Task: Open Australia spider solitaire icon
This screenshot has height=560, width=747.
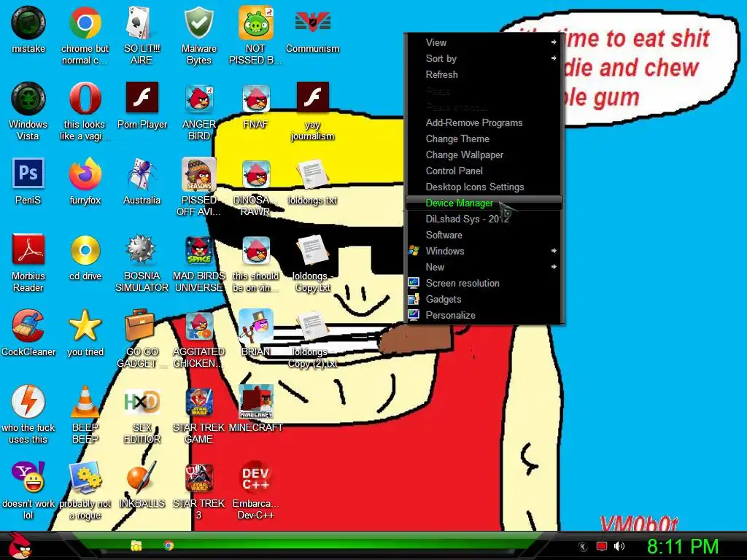Action: point(142,174)
